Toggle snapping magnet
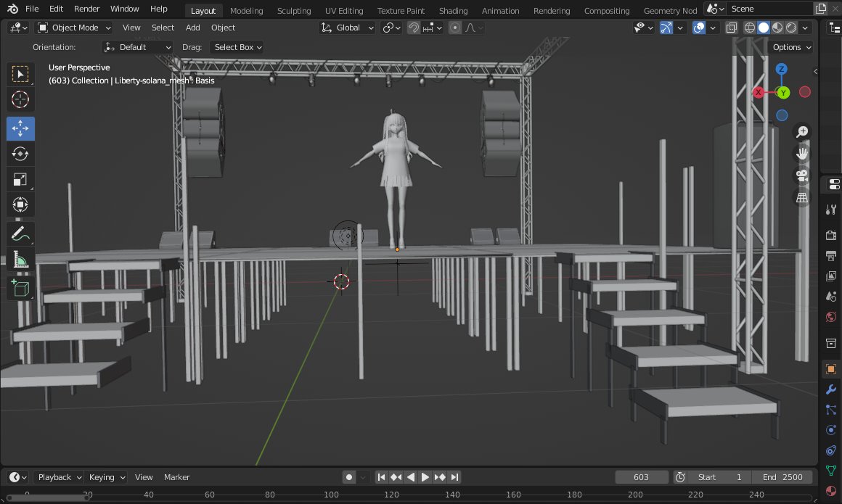842x504 pixels. (414, 28)
